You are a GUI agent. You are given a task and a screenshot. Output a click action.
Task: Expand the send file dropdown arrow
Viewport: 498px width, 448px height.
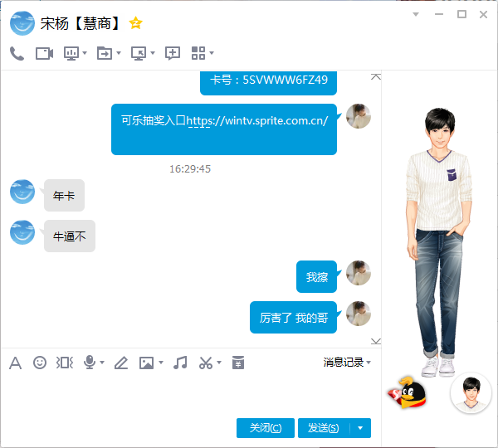coord(119,53)
